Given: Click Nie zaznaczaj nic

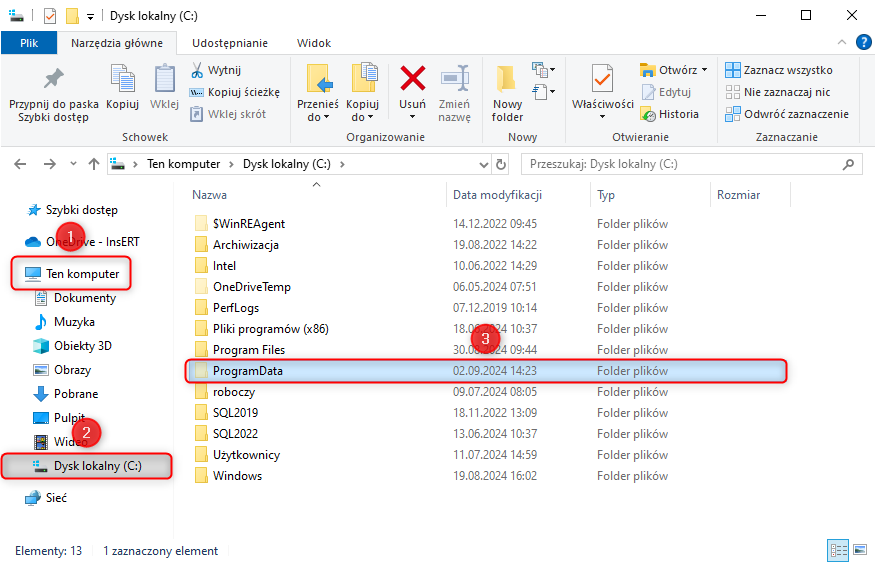Looking at the screenshot, I should (x=778, y=92).
